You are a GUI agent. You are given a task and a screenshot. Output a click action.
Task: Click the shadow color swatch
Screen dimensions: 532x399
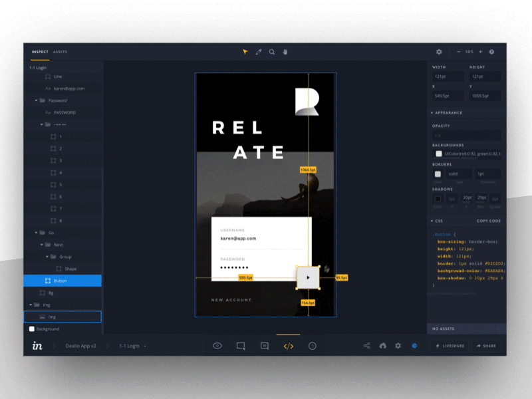pyautogui.click(x=438, y=199)
